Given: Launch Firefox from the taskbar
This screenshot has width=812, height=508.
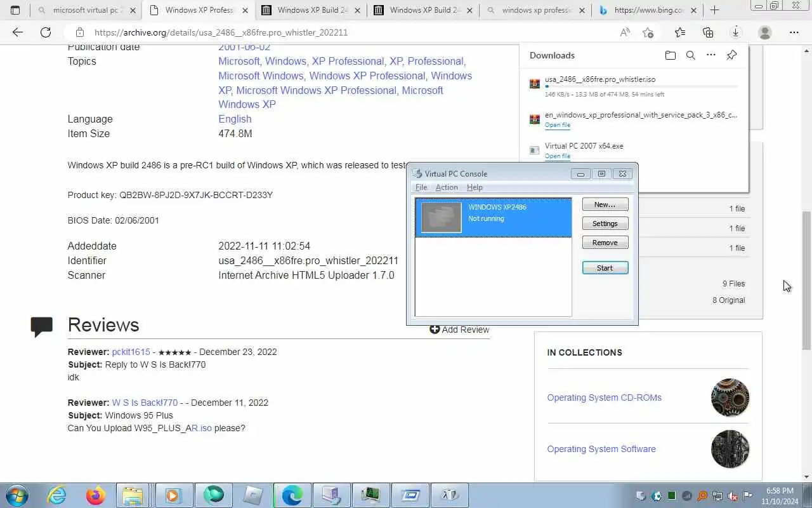Looking at the screenshot, I should tap(96, 495).
